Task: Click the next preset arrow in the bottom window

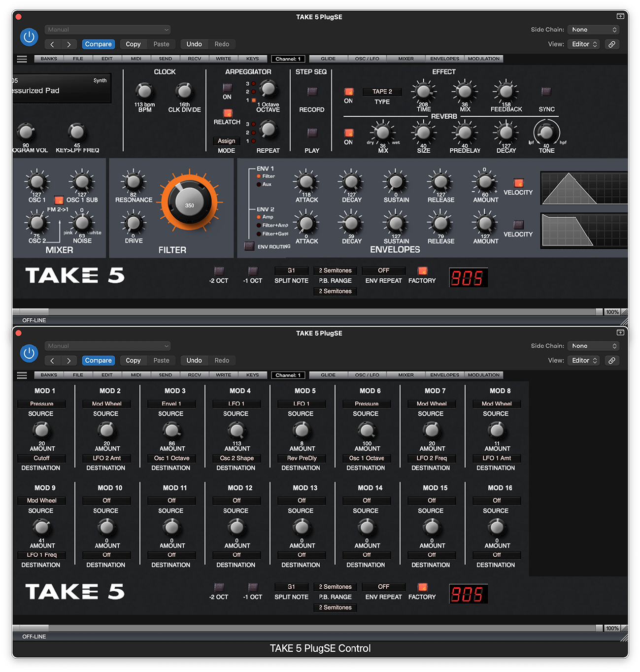Action: click(x=68, y=361)
